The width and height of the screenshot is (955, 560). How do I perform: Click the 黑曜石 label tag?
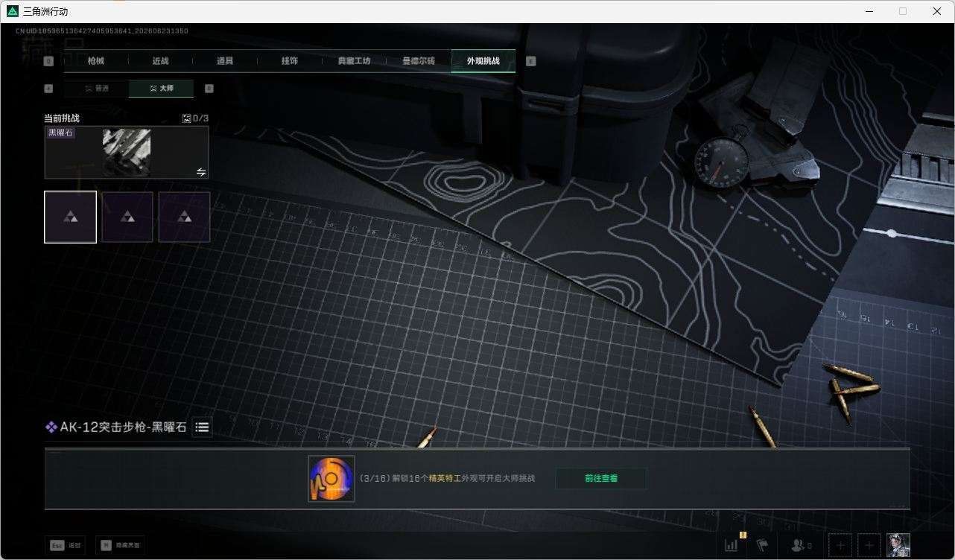coord(60,133)
